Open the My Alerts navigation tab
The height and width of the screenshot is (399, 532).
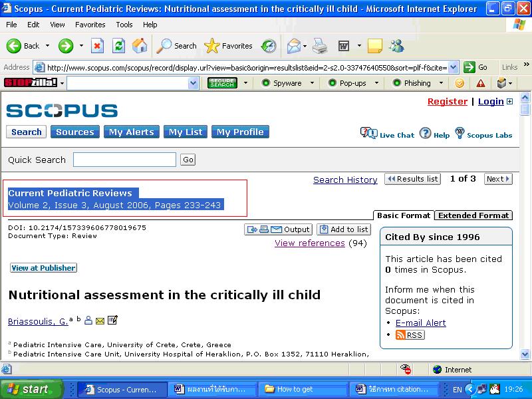pyautogui.click(x=132, y=132)
